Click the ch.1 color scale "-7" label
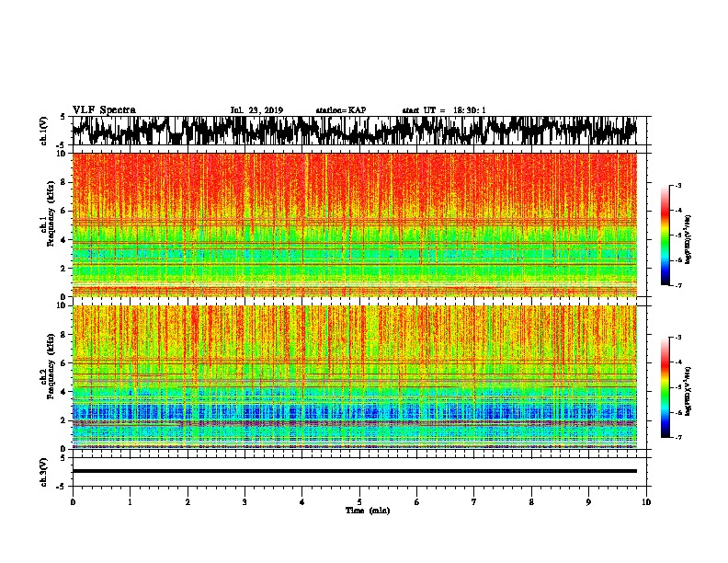 pyautogui.click(x=678, y=285)
